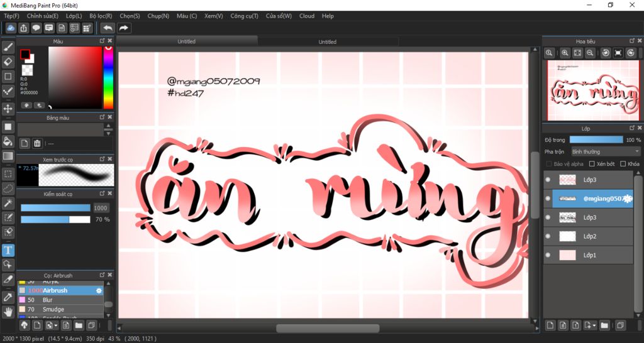Select the Brush tool
The width and height of the screenshot is (644, 343).
(8, 47)
